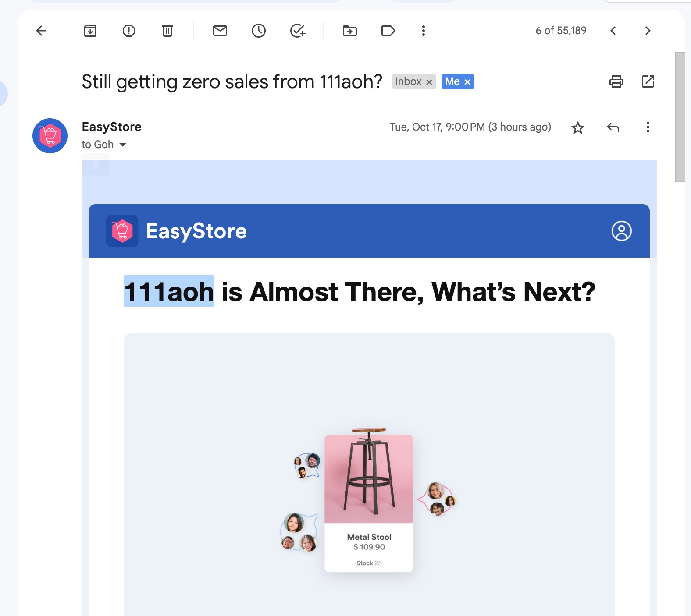
Task: Report this email as spam
Action: tap(129, 31)
